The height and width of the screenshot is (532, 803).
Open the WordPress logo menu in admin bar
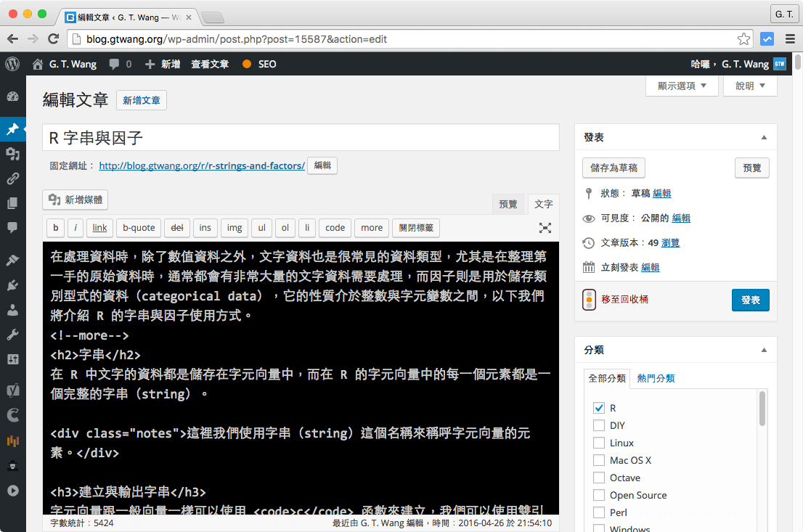[x=12, y=64]
